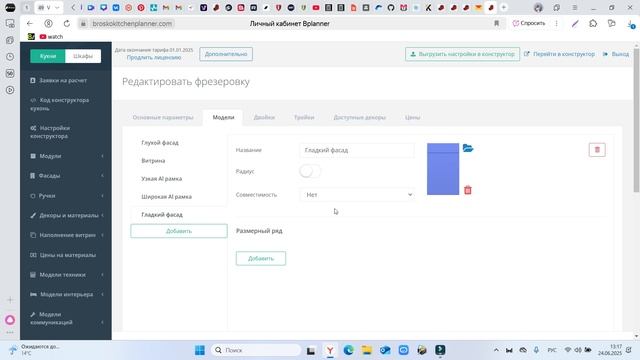
Task: Follow Продлить лицензию link
Action: (154, 58)
